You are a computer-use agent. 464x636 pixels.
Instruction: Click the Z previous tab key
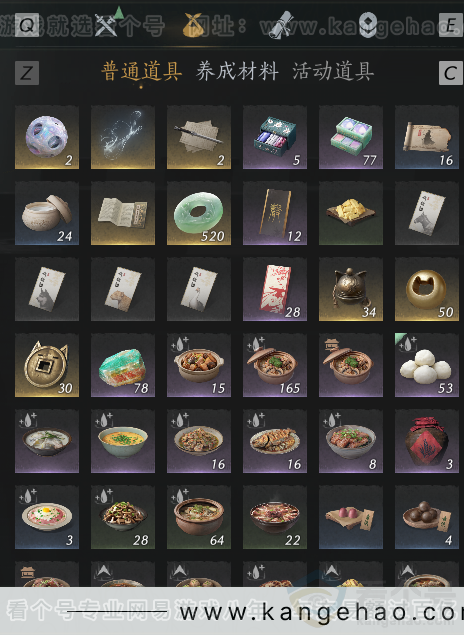[x=27, y=73]
